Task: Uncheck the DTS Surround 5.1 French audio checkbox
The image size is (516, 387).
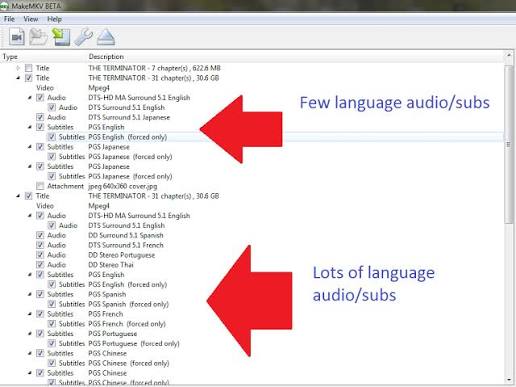Action: 40,245
